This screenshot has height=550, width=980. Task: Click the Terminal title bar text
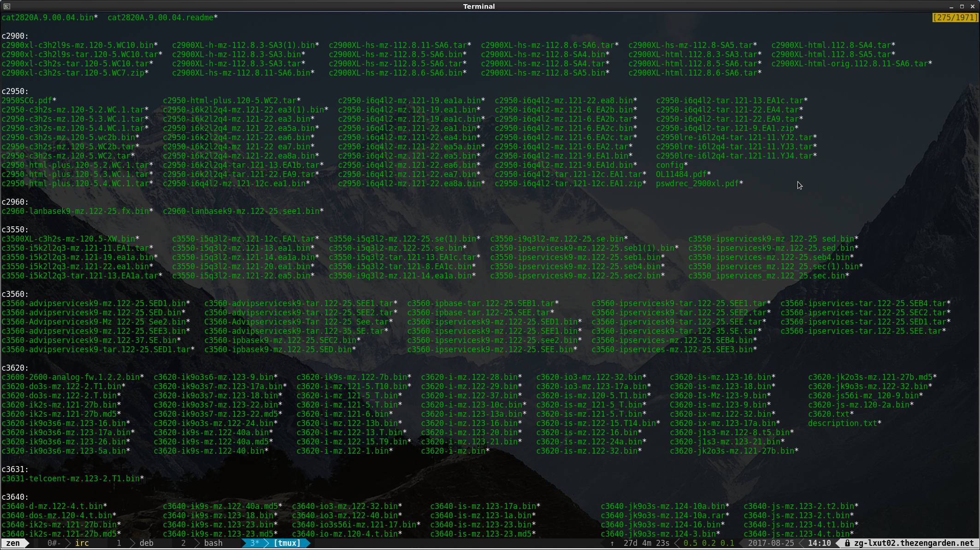pos(479,6)
